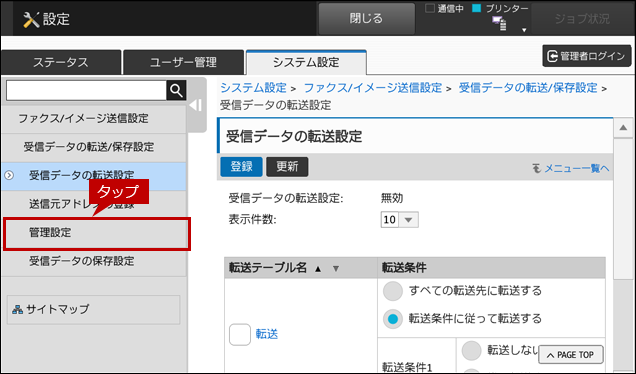The image size is (636, 374).
Task: Click 無効 status value text
Action: [x=392, y=198]
